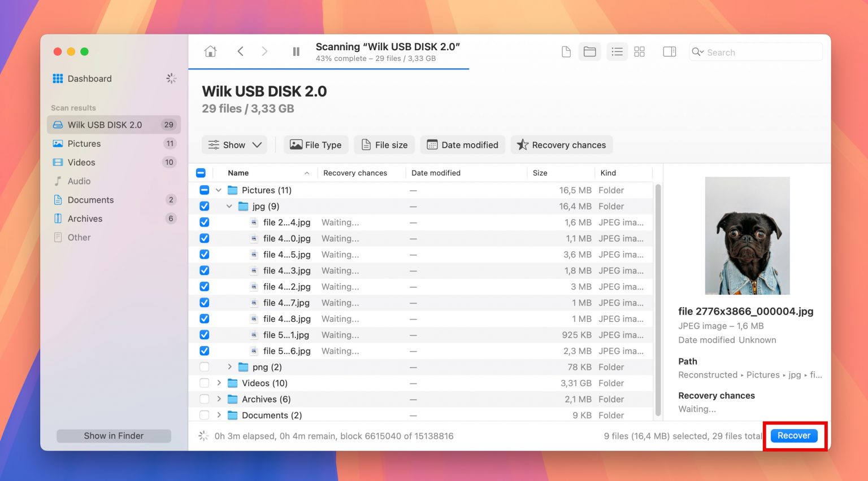Collapse the Pictures folder
This screenshot has height=481, width=868.
click(219, 190)
